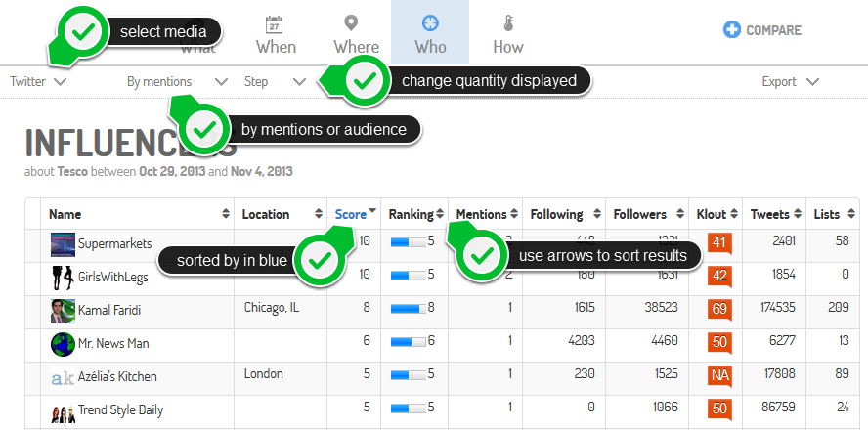Open the When tab
The height and width of the screenshot is (430, 868).
click(x=276, y=32)
